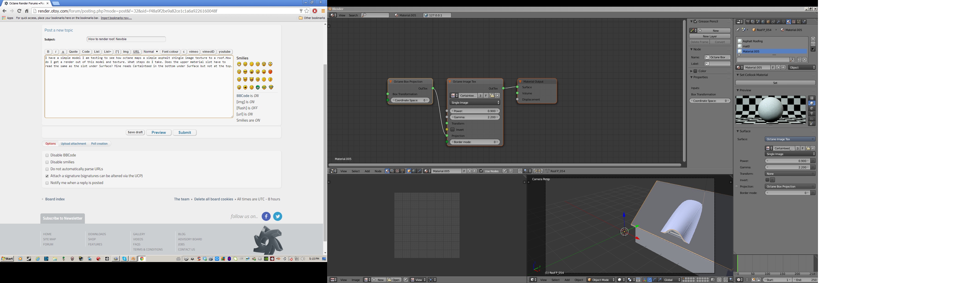Open the Render properties tab icon

(748, 22)
